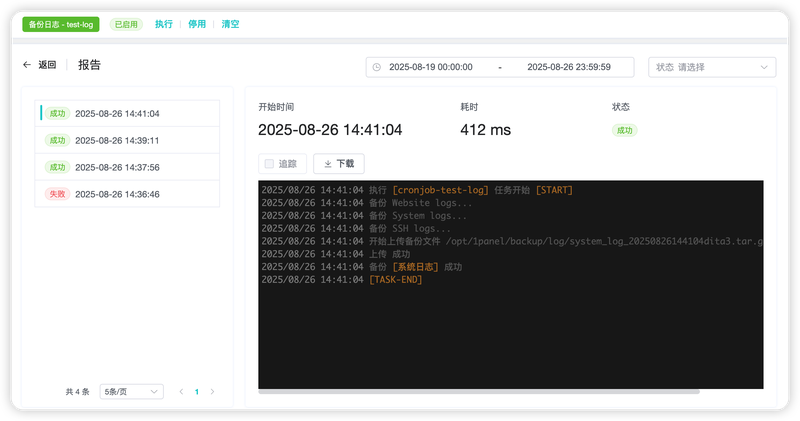Screen dimensions: 800x421
Task: Click the [TASK-END] log line
Action: click(x=342, y=280)
